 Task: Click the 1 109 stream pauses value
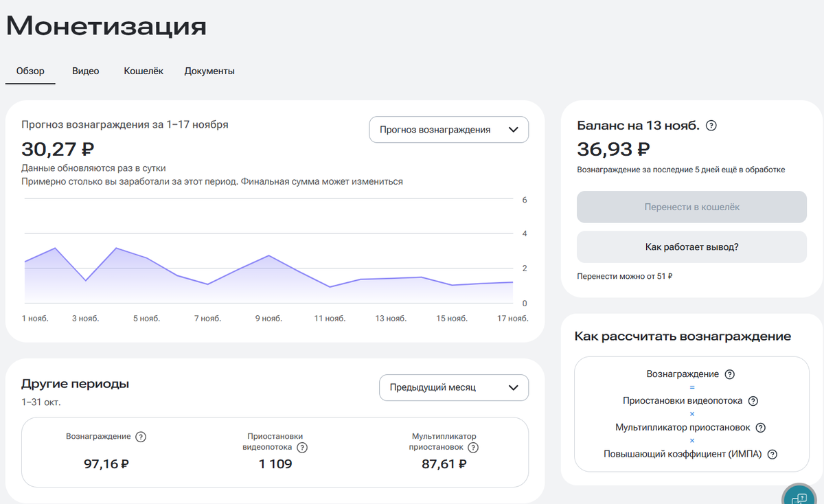point(275,464)
